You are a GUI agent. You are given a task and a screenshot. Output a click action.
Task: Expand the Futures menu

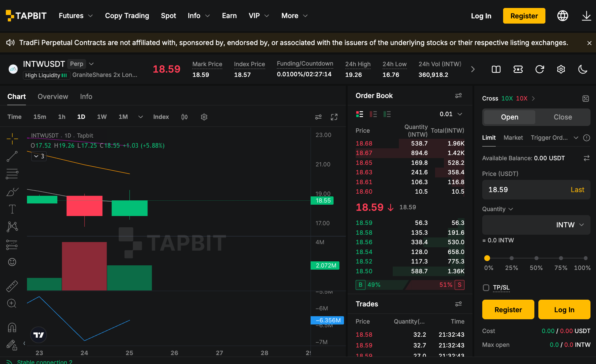(x=76, y=16)
